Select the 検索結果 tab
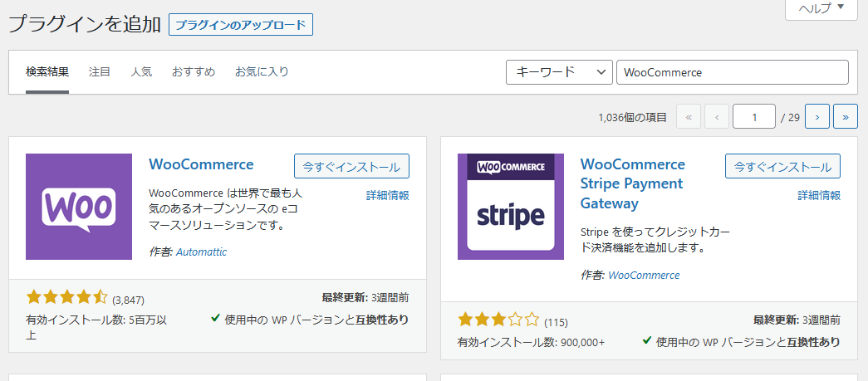868x381 pixels. (47, 72)
